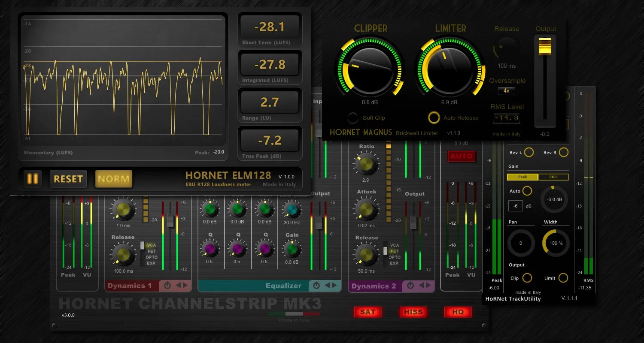
Task: Select RMS gain mode in TrackUtility
Action: click(553, 177)
